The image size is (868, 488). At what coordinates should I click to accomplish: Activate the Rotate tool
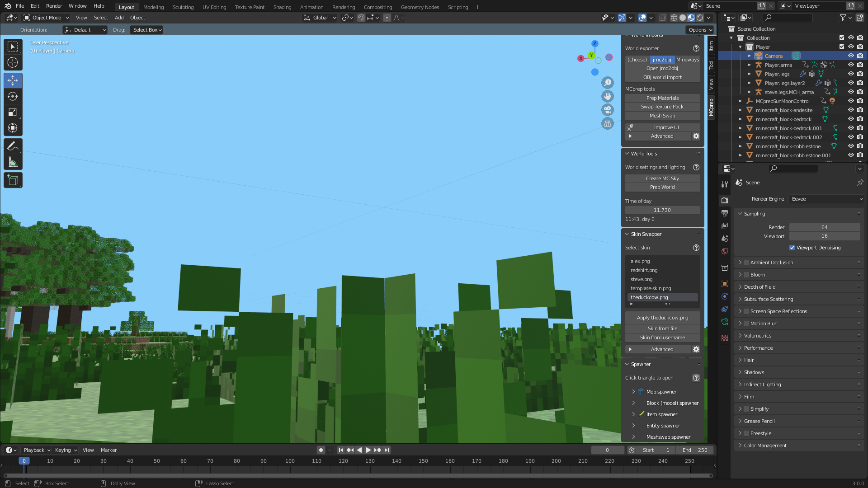click(13, 96)
